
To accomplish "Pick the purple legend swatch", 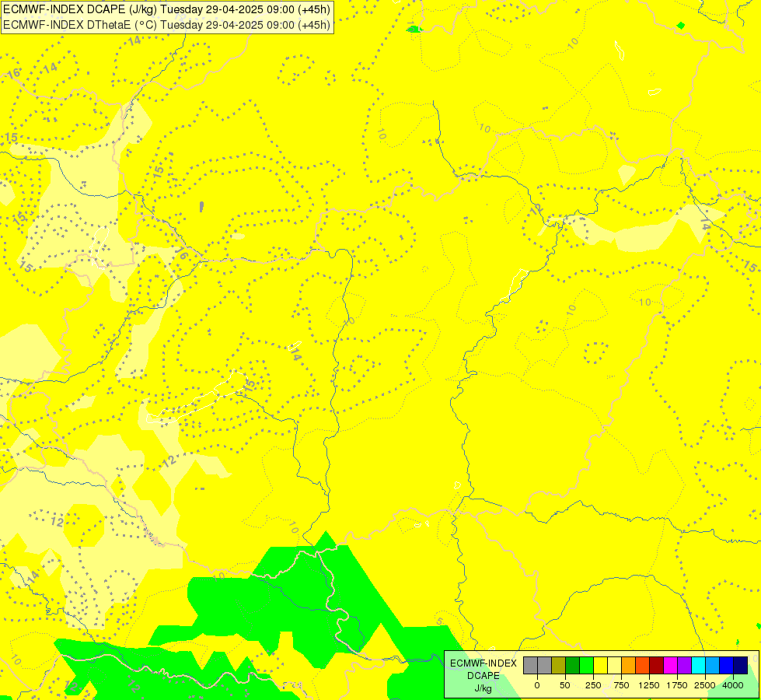I will point(684,666).
